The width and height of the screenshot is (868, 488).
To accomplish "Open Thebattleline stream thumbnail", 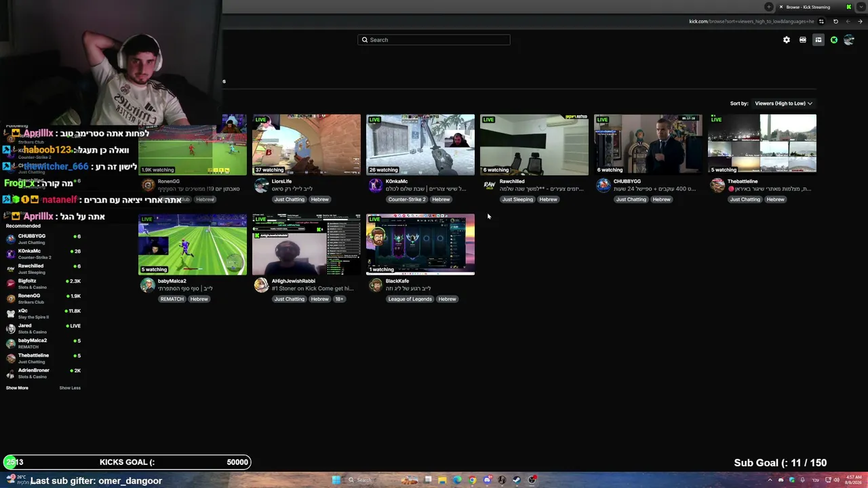I will pyautogui.click(x=762, y=144).
